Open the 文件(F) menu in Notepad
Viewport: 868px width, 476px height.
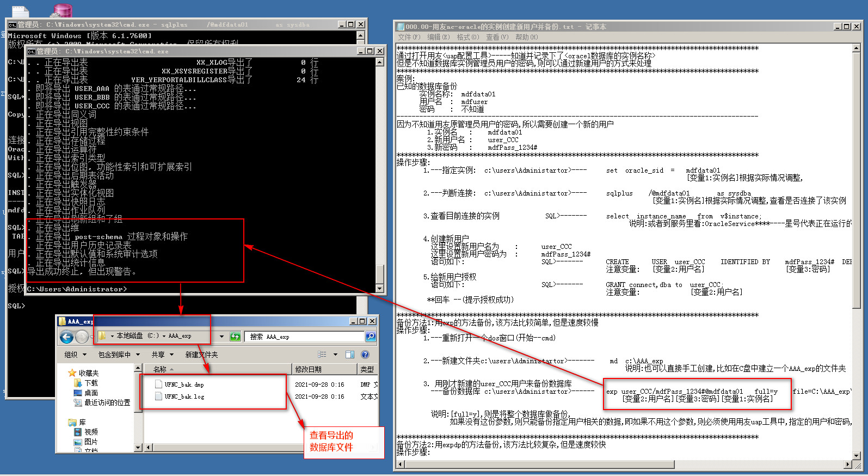tap(409, 37)
